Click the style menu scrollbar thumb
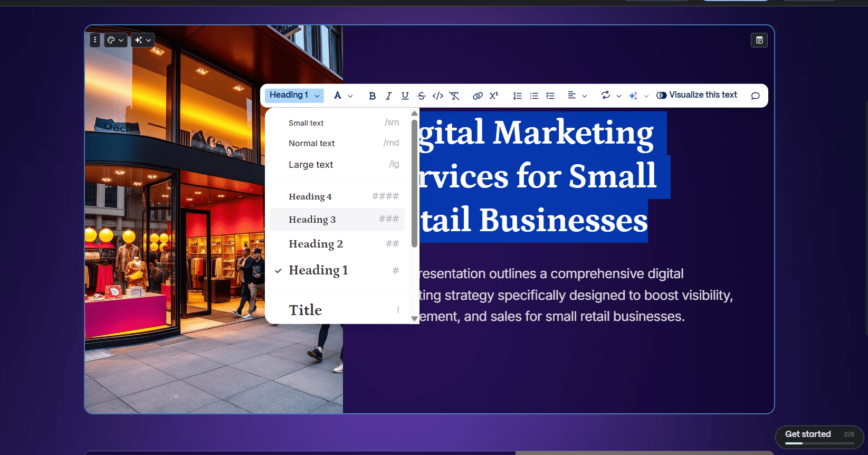This screenshot has height=455, width=868. point(414,183)
